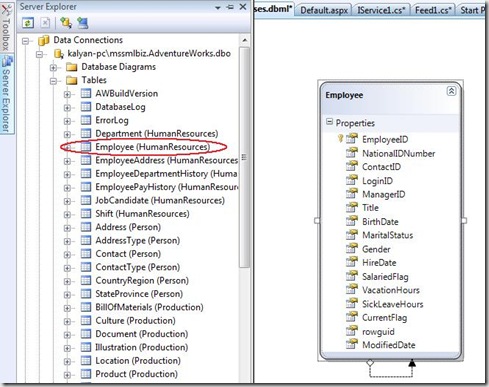Select the MaritalStatus property icon
489x387 pixels.
click(x=351, y=235)
